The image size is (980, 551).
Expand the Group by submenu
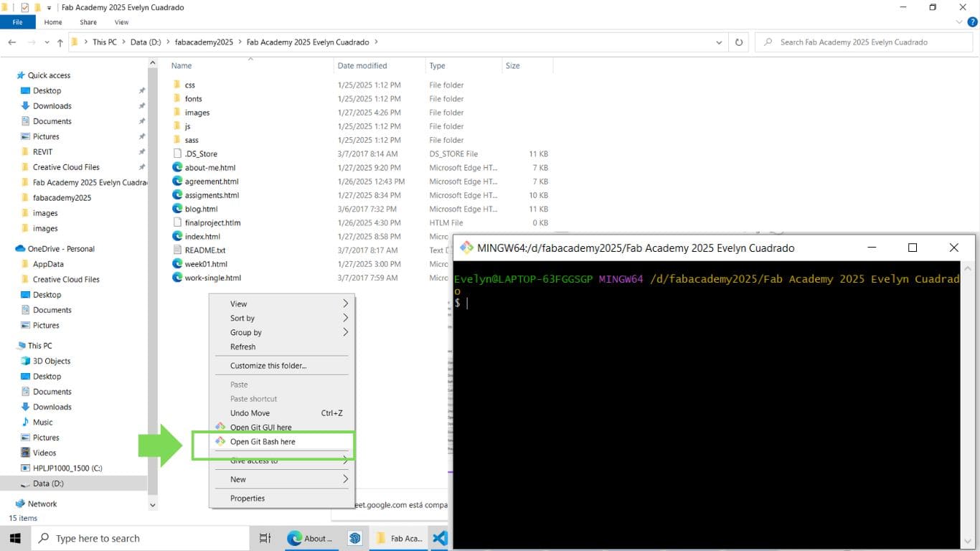(x=345, y=332)
